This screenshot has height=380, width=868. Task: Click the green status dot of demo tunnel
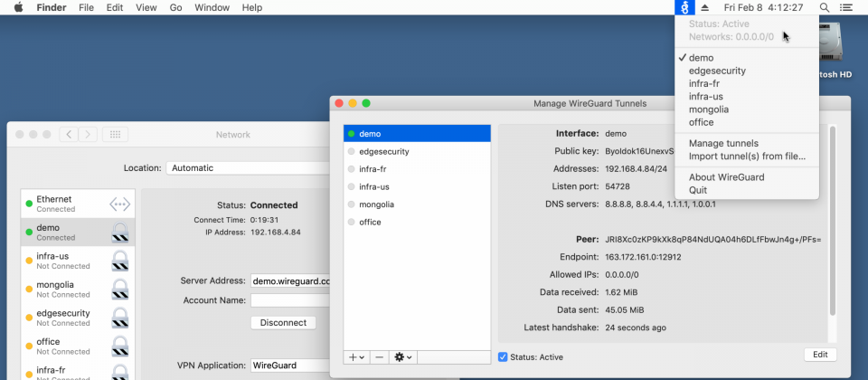point(351,134)
